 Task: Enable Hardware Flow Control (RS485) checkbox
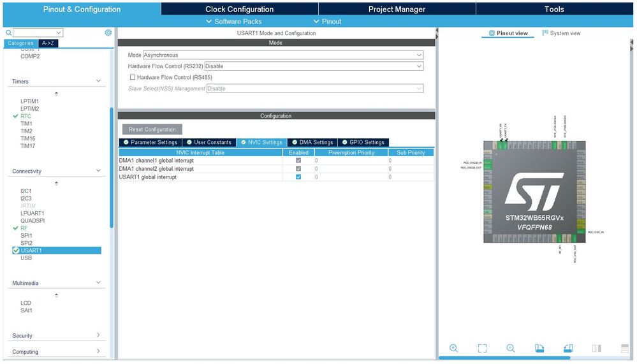[133, 77]
